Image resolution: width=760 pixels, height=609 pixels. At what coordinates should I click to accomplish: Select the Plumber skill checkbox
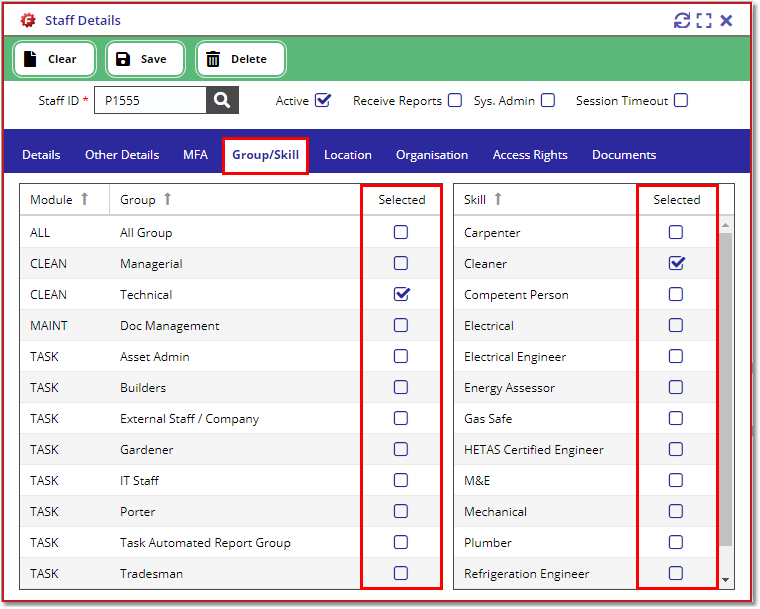point(676,542)
